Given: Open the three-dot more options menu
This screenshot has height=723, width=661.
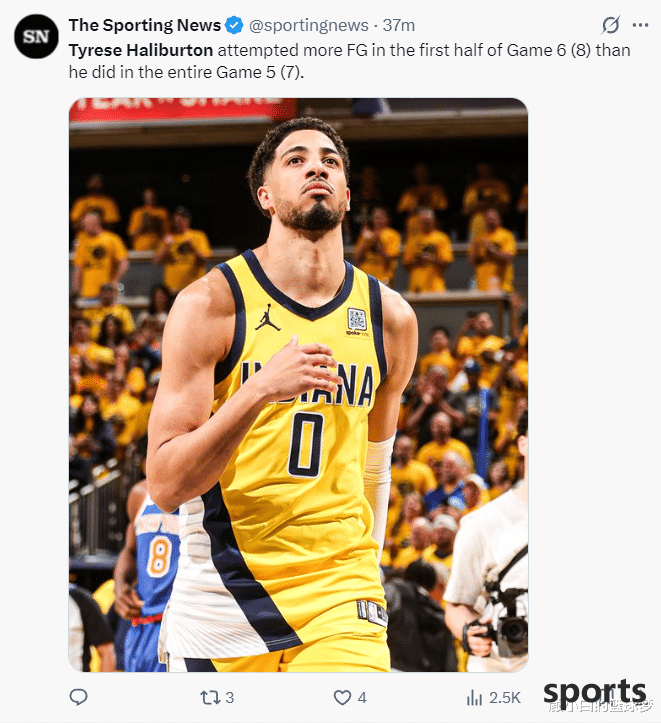Looking at the screenshot, I should tap(640, 25).
